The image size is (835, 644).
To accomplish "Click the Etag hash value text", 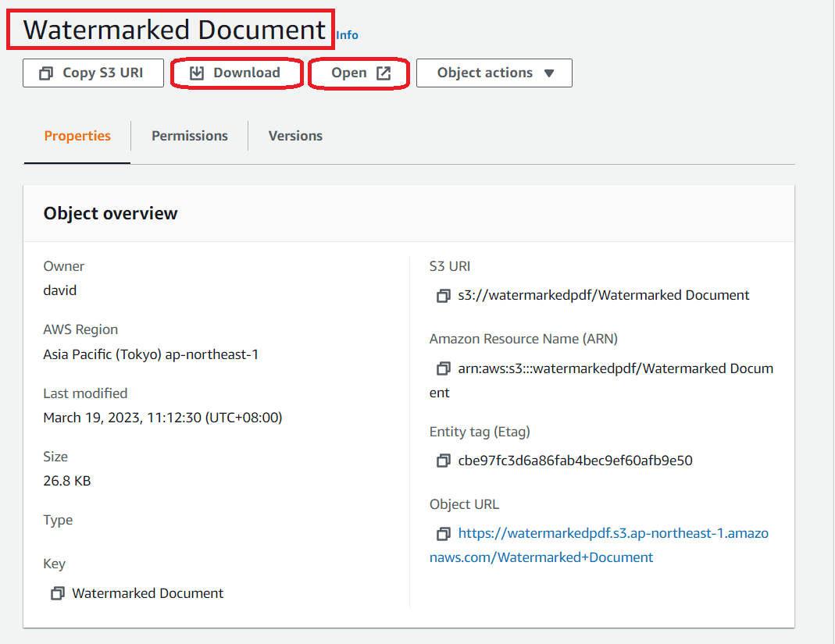I will [575, 461].
